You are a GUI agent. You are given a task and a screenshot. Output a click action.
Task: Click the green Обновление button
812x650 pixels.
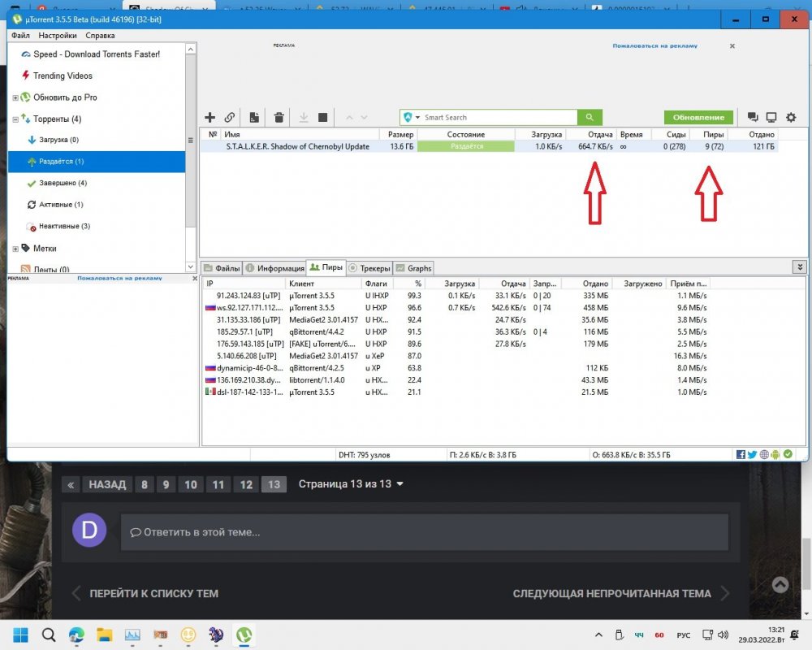click(x=698, y=117)
